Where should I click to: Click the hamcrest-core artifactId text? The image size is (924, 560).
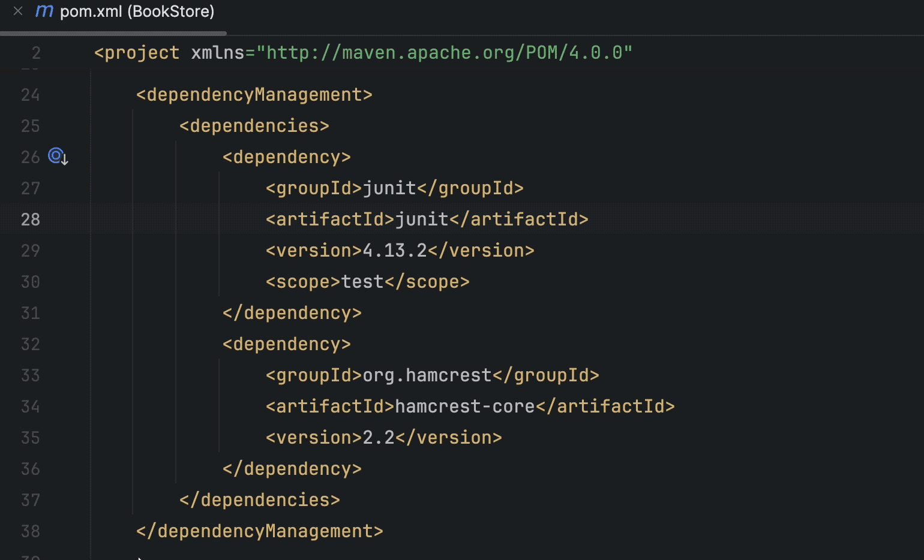click(465, 406)
